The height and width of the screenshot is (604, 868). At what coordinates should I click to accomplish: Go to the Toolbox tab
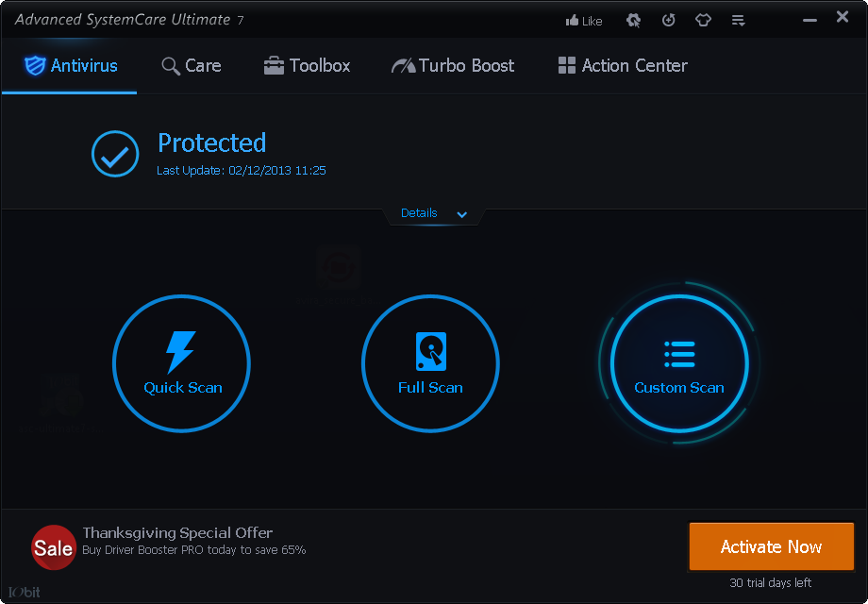(x=308, y=66)
